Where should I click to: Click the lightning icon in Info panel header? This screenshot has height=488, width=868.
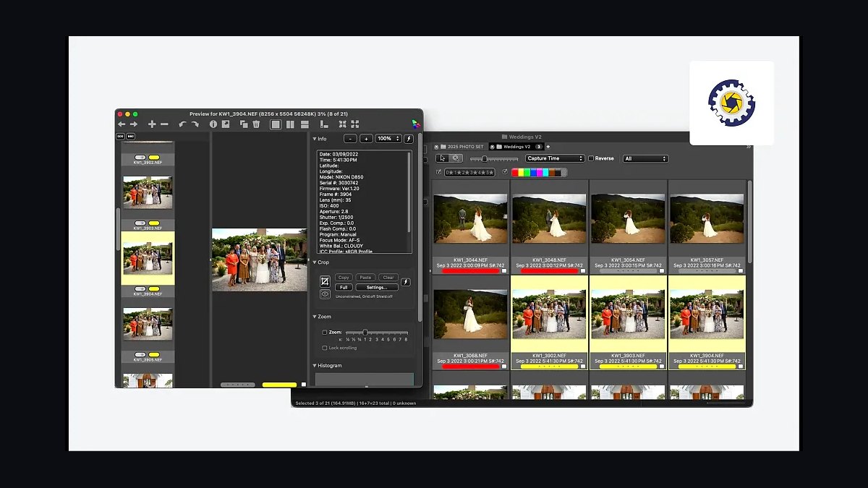pyautogui.click(x=409, y=138)
